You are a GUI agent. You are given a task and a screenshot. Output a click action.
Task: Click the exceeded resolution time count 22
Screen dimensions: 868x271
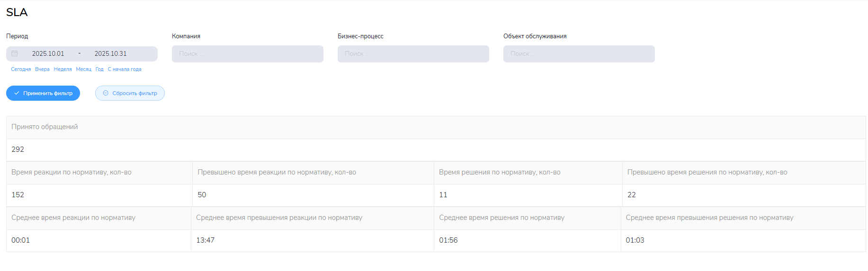coord(631,195)
